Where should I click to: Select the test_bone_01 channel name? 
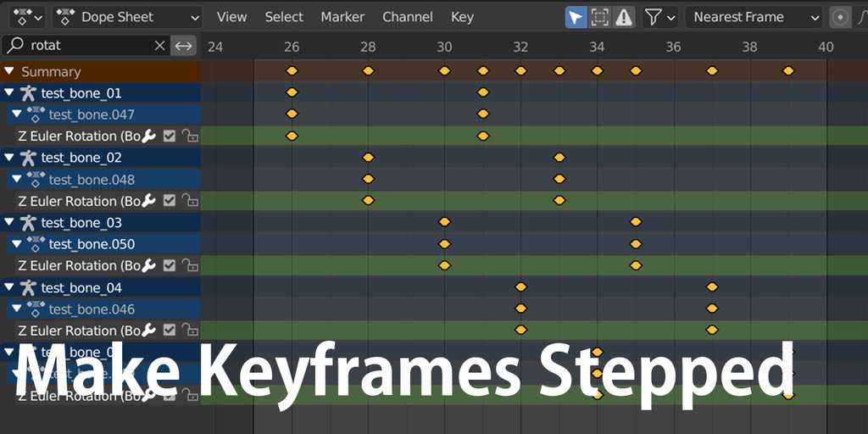[81, 93]
